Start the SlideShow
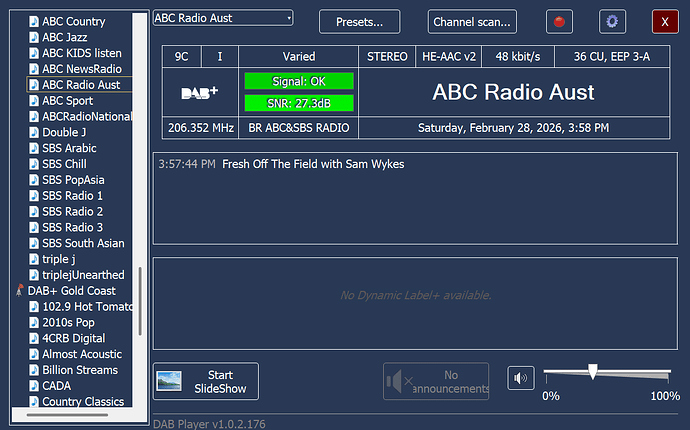 point(206,381)
